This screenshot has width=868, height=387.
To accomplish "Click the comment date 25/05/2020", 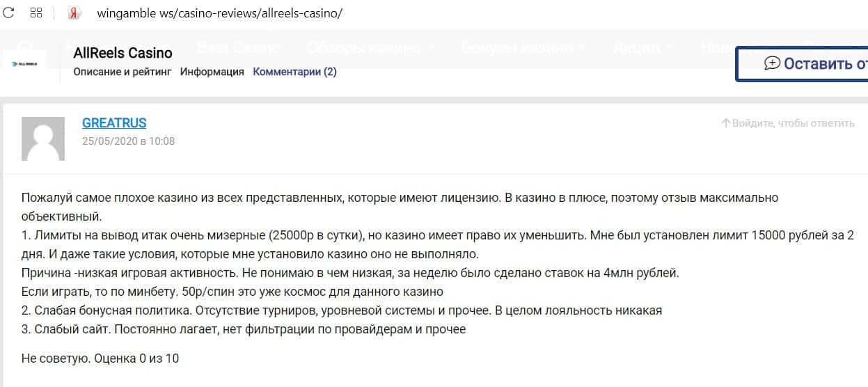I will coord(128,141).
